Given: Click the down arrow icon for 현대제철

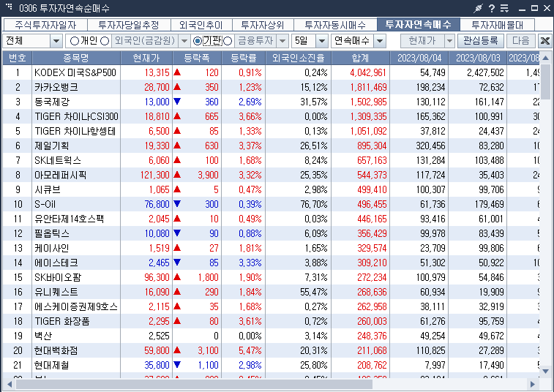Looking at the screenshot, I should (x=177, y=364).
